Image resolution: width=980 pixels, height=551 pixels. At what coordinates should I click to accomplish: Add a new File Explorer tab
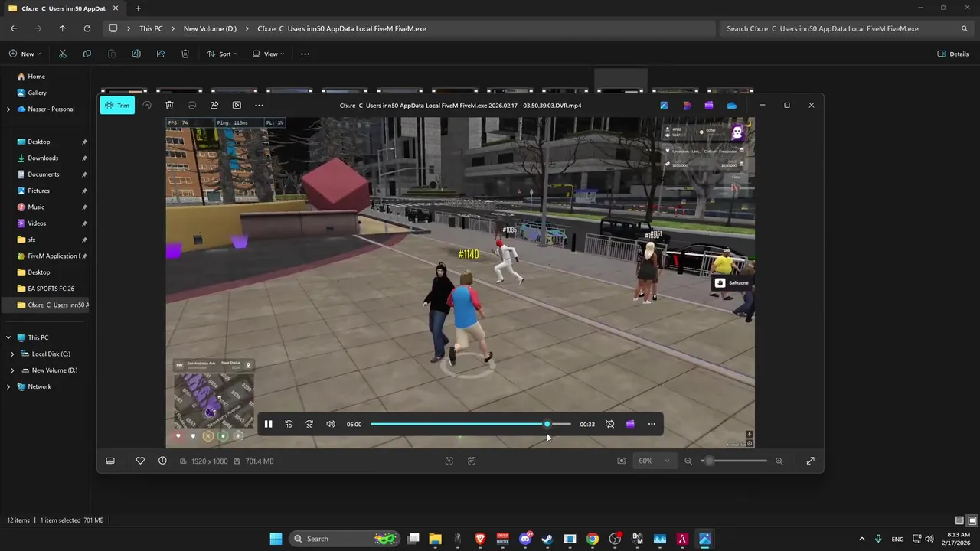tap(139, 8)
